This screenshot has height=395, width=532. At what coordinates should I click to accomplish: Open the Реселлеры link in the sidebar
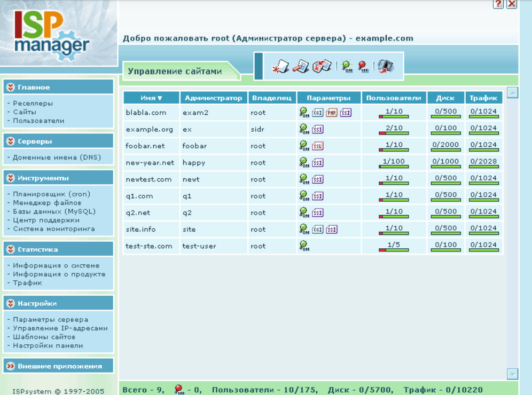coord(33,104)
